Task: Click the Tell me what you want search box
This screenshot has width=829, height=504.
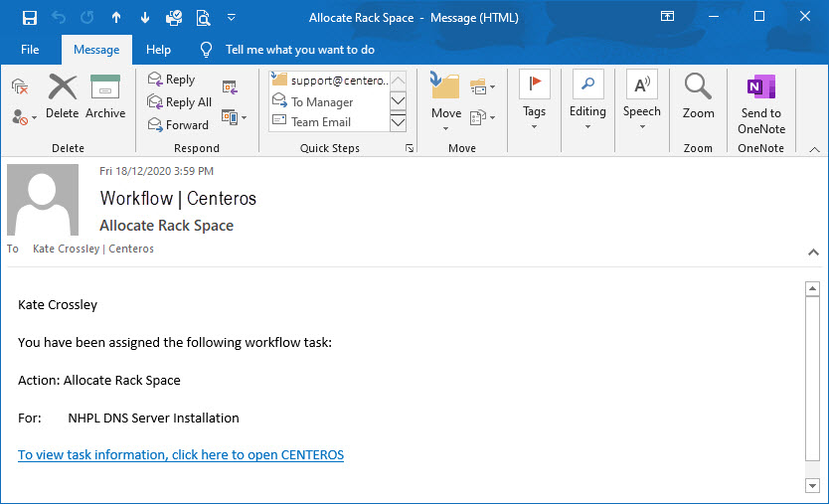Action: click(299, 50)
